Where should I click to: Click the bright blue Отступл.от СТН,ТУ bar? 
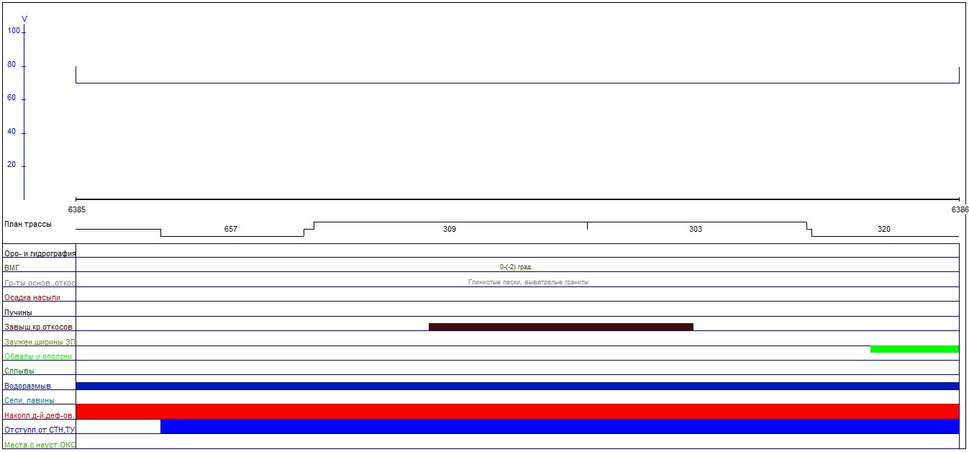(x=560, y=427)
